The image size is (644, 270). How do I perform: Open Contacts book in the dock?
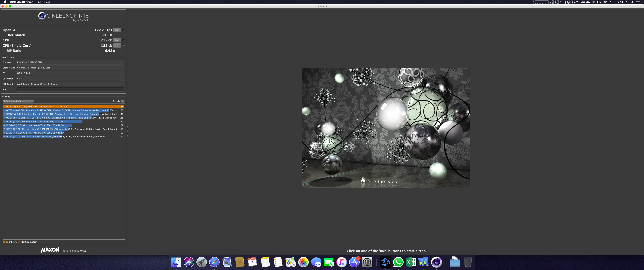pos(240,262)
